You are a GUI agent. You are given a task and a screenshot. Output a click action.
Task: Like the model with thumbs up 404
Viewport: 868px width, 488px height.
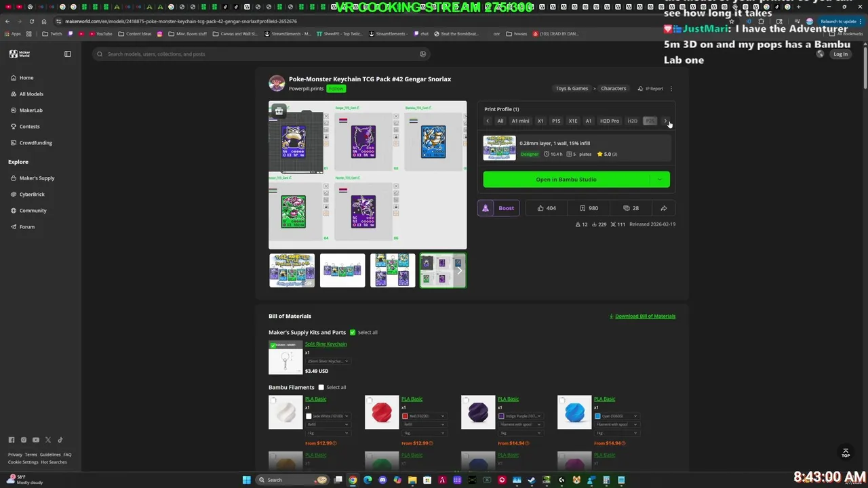pos(547,208)
